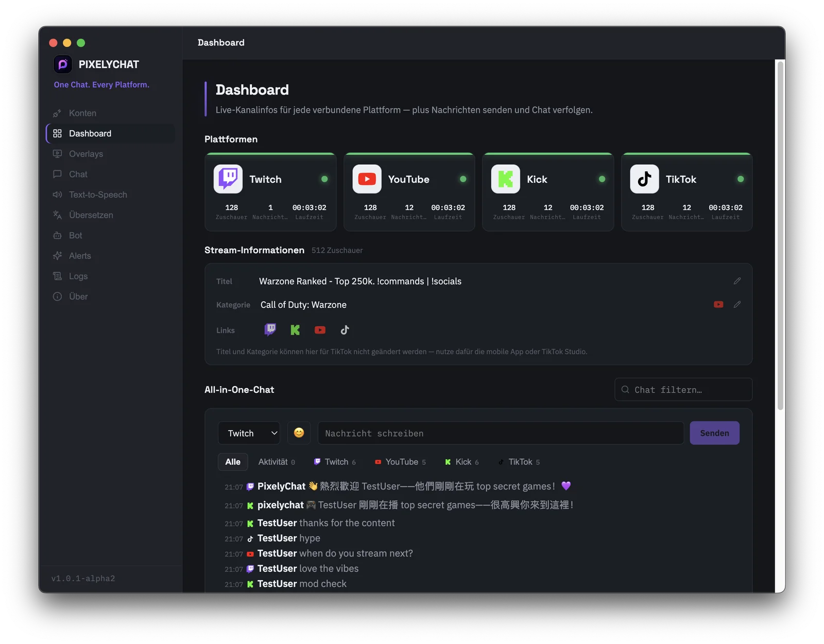Click YouTube card green status dot
The width and height of the screenshot is (824, 644).
(x=463, y=179)
